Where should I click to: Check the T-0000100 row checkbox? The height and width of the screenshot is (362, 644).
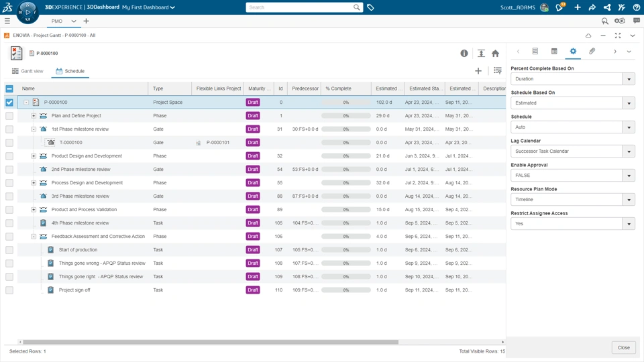[x=9, y=142]
